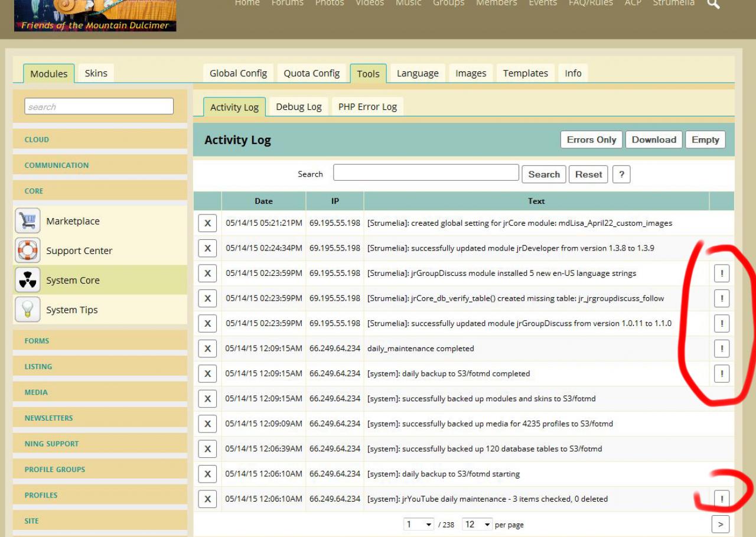Screen dimensions: 756x537
Task: Click exclamation icon for jrGroupDiscuss language strings
Action: pyautogui.click(x=721, y=274)
